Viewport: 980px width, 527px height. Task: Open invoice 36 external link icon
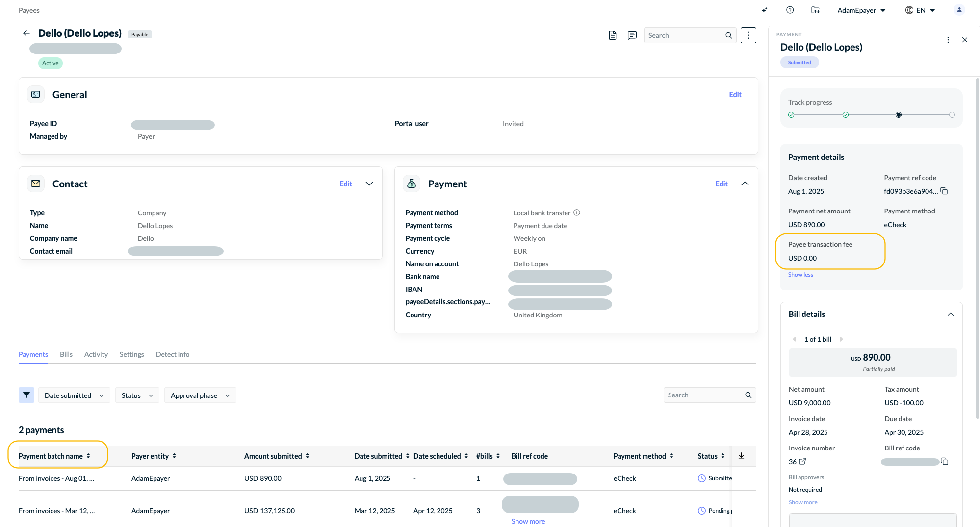pyautogui.click(x=802, y=461)
